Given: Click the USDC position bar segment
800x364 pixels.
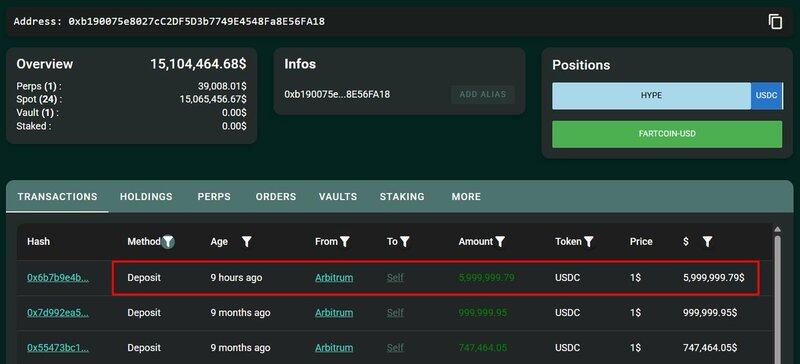Looking at the screenshot, I should pos(766,96).
